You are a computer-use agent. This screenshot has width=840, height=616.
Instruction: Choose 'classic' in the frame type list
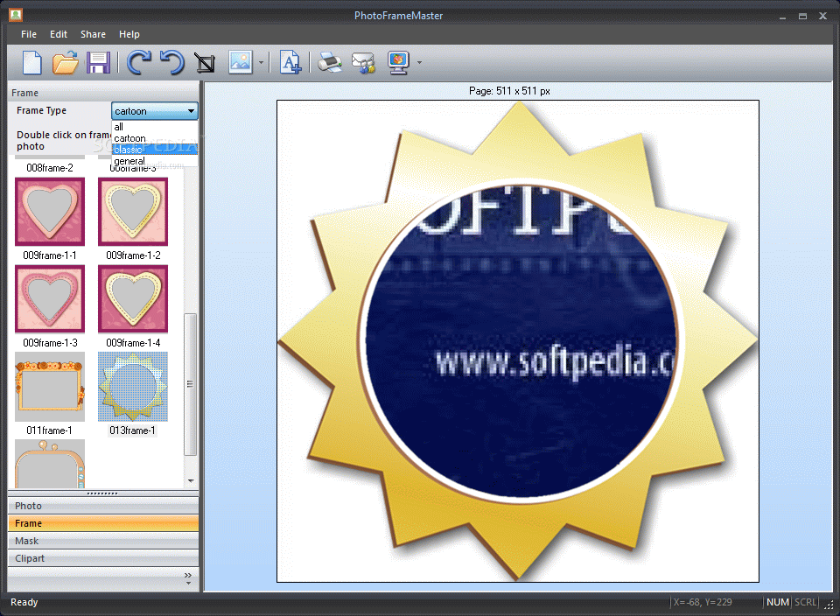pos(155,150)
